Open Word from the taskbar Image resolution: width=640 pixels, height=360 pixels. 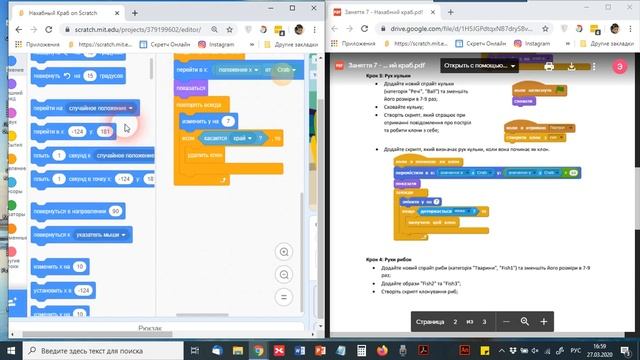pos(300,351)
